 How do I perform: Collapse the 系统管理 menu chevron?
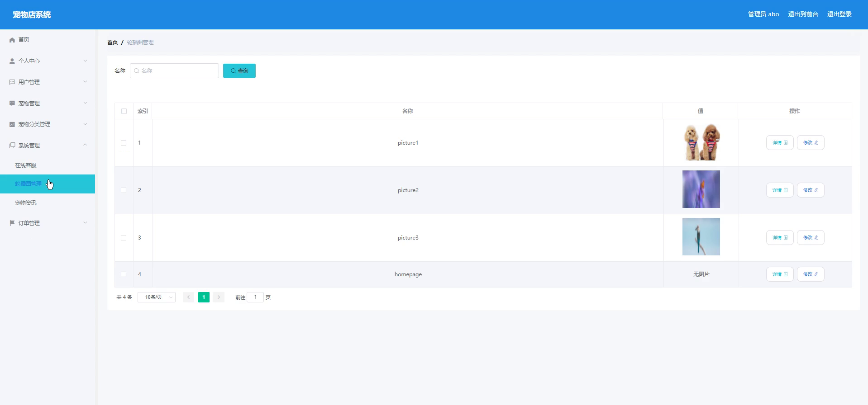(x=85, y=145)
